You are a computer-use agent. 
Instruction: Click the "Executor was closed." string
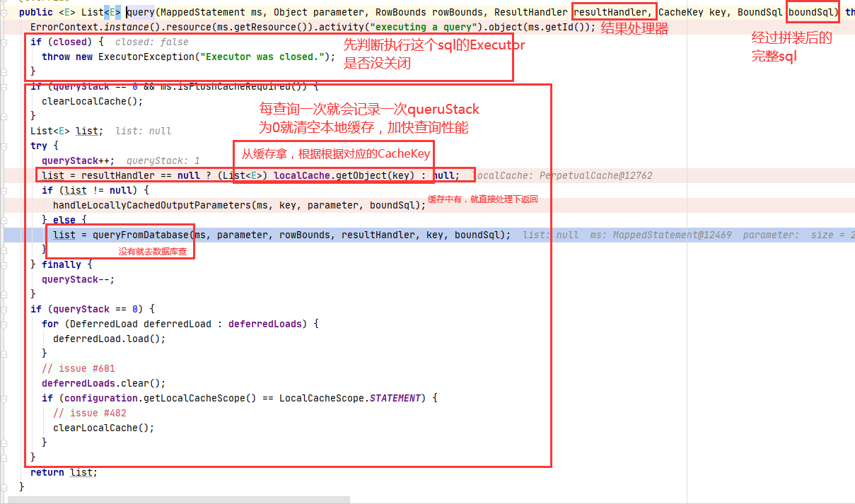pos(262,57)
